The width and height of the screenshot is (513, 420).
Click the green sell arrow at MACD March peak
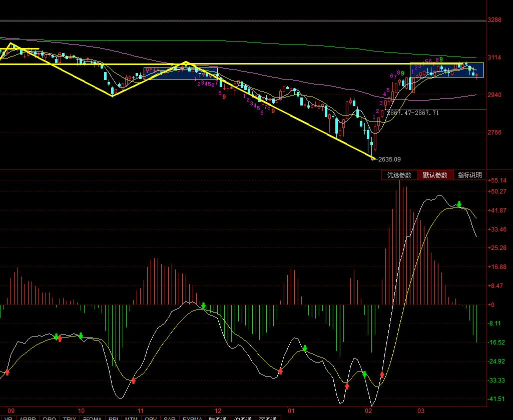coord(459,204)
